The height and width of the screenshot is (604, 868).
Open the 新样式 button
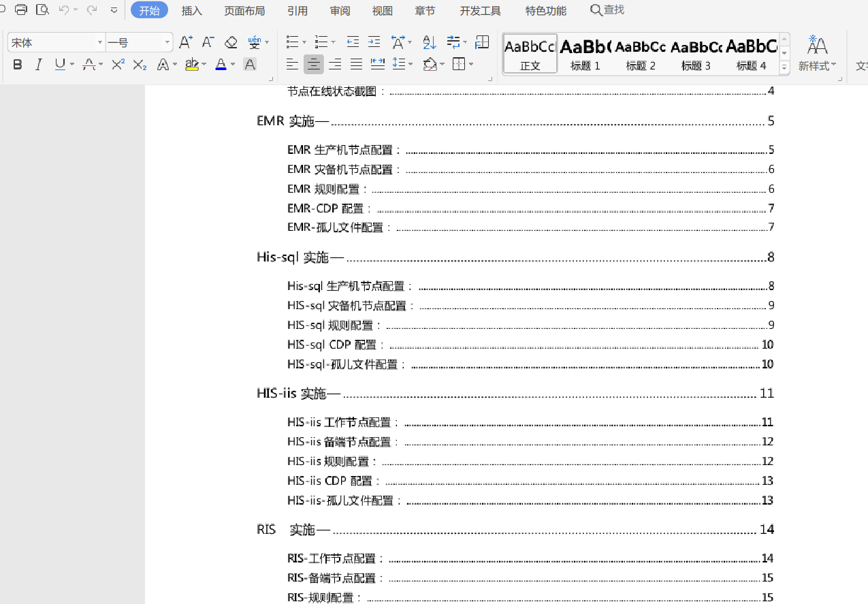click(x=817, y=54)
